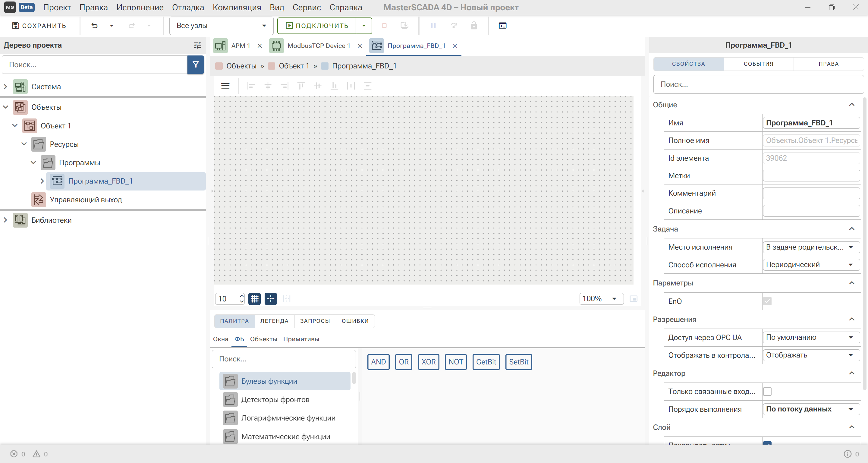This screenshot has width=868, height=463.
Task: Toggle the checkbox under Слой section
Action: coord(767,443)
